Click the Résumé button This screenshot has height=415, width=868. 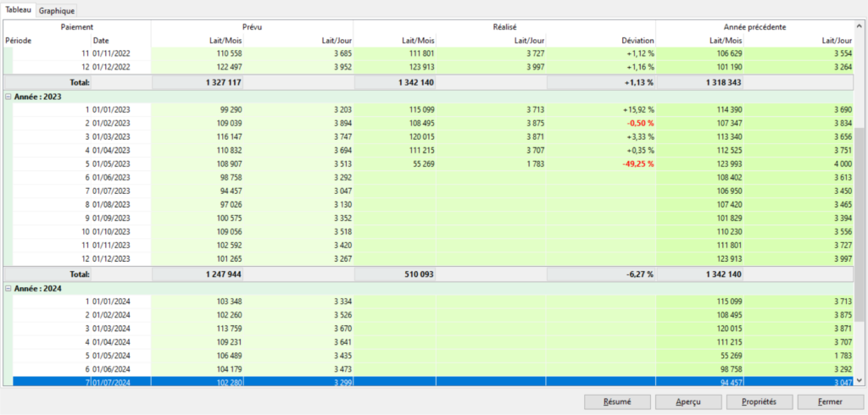click(617, 401)
